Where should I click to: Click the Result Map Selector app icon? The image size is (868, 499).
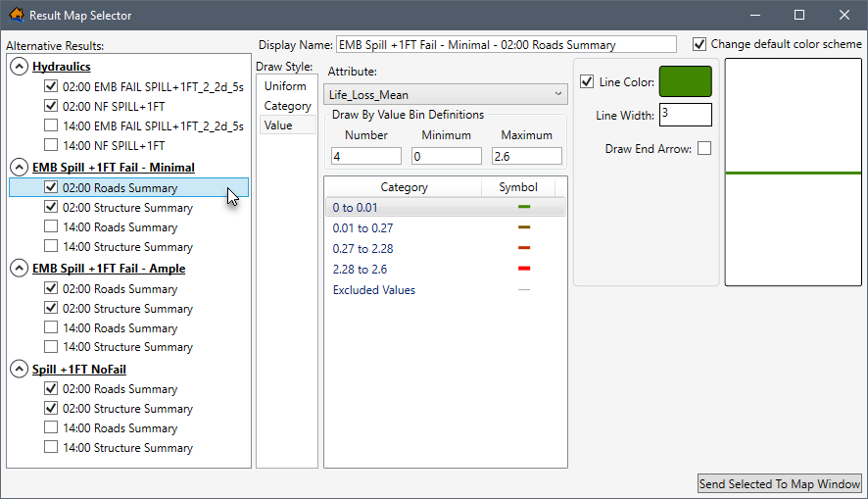(17, 15)
